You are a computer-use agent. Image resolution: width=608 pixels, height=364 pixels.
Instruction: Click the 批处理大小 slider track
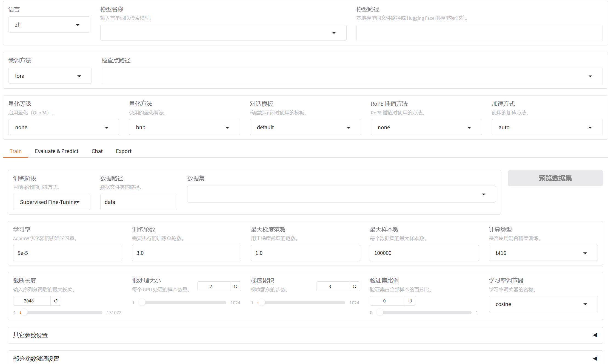(184, 303)
